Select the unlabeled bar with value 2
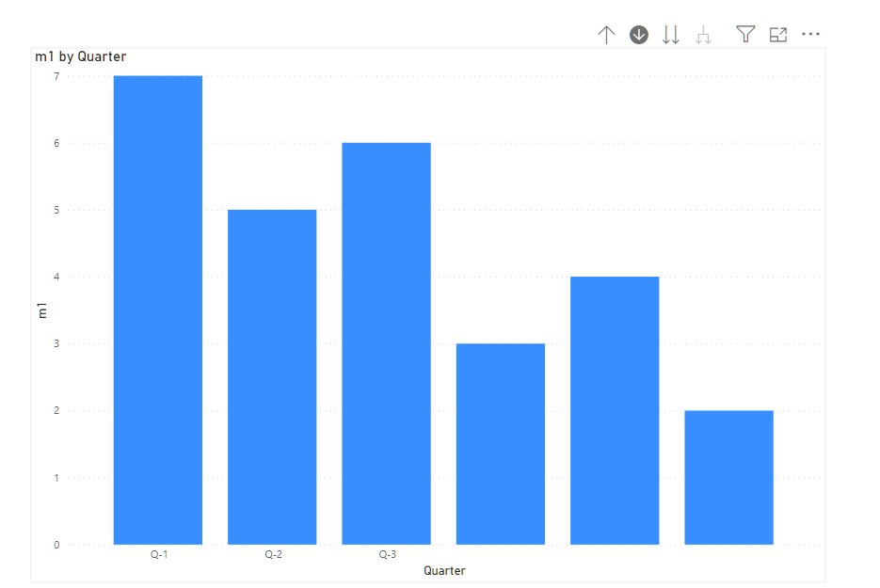The image size is (880, 588). pyautogui.click(x=729, y=478)
